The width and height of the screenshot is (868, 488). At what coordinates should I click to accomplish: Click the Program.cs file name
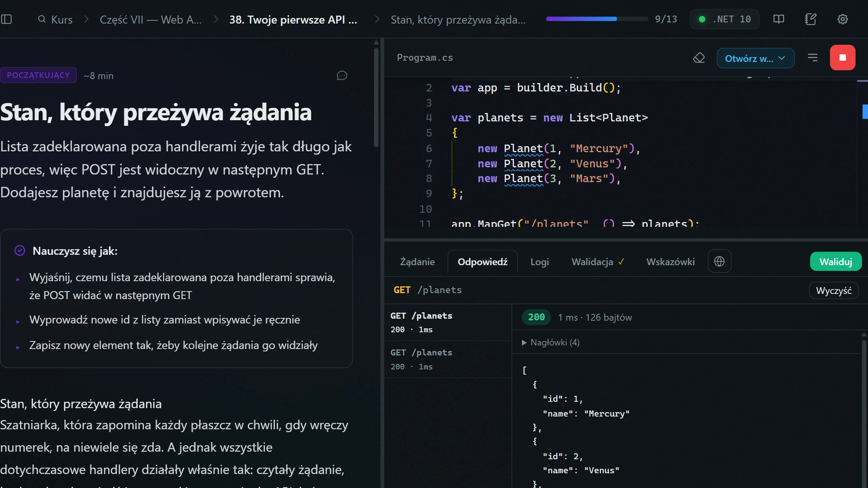(x=425, y=58)
